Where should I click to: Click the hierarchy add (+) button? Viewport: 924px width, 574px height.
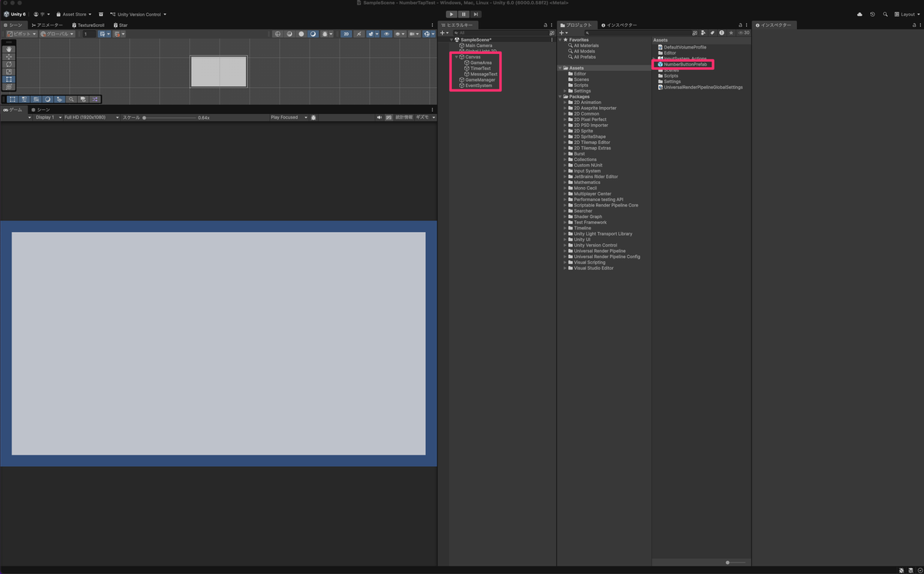click(444, 33)
